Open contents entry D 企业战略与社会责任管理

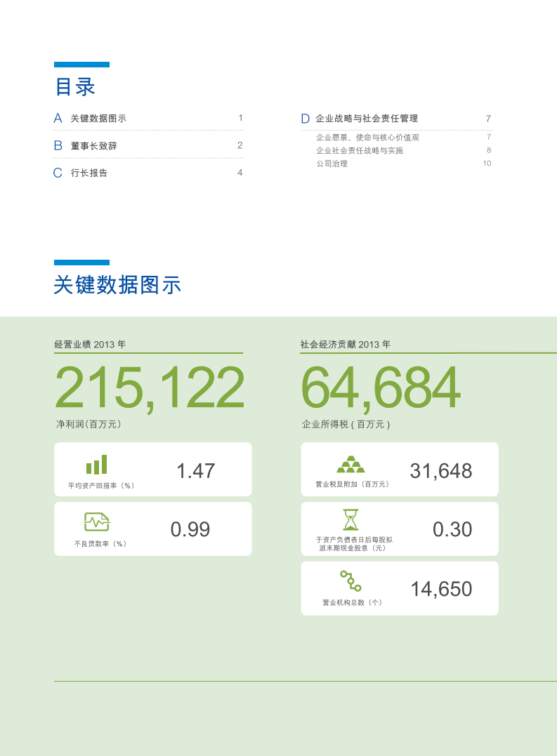pyautogui.click(x=396, y=119)
